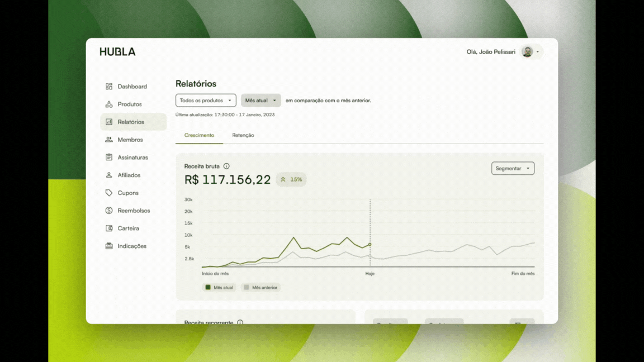The width and height of the screenshot is (644, 362).
Task: Click the Hoje axis label
Action: pos(370,273)
